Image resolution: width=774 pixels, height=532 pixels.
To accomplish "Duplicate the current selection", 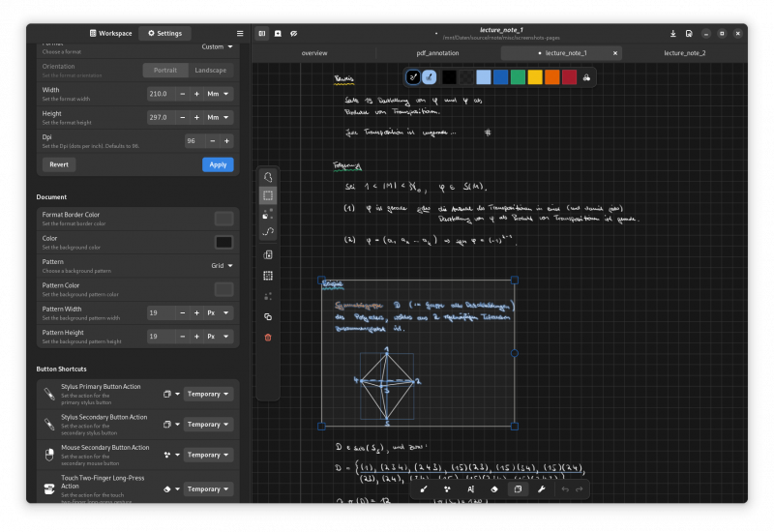I will (x=268, y=316).
